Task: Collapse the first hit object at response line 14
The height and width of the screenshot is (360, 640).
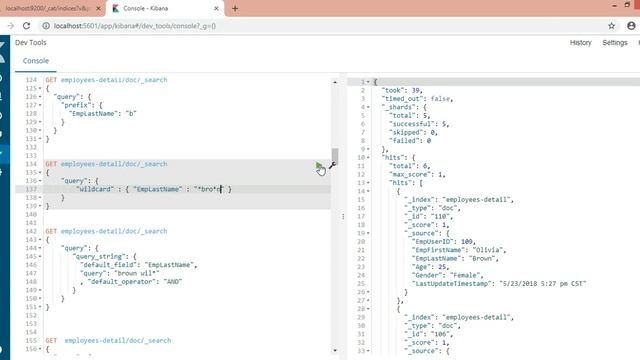Action: tap(368, 191)
